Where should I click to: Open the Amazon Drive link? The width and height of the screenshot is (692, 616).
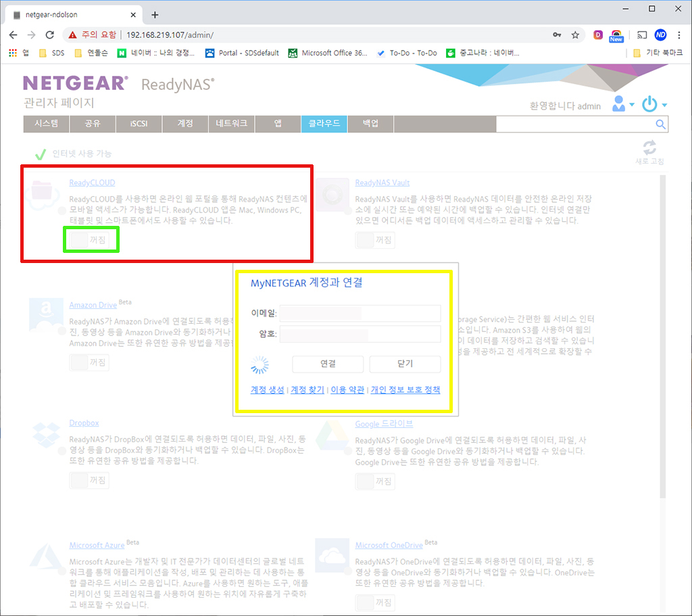(93, 305)
